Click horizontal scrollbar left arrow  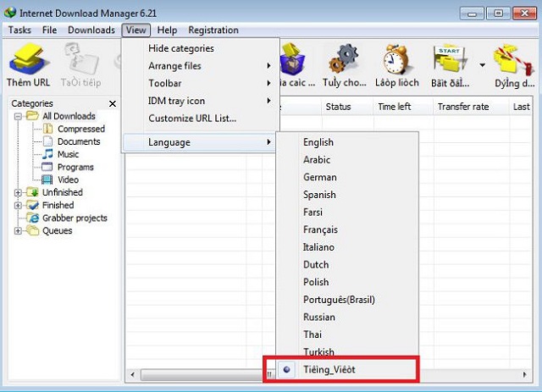coord(132,375)
